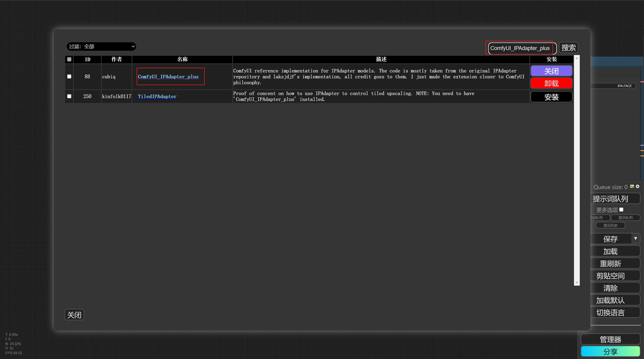Image resolution: width=644 pixels, height=359 pixels.
Task: Click the purple 关闭 button to disable extension
Action: pos(551,71)
